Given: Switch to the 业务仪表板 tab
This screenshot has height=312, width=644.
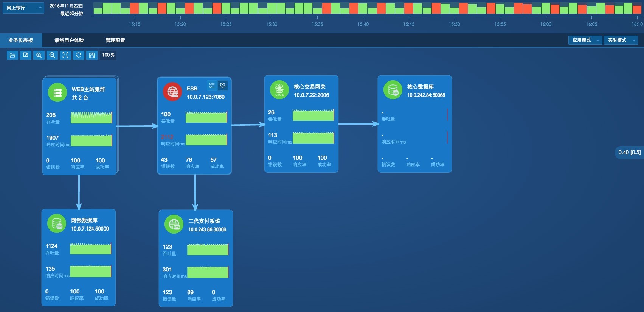Looking at the screenshot, I should tap(21, 40).
